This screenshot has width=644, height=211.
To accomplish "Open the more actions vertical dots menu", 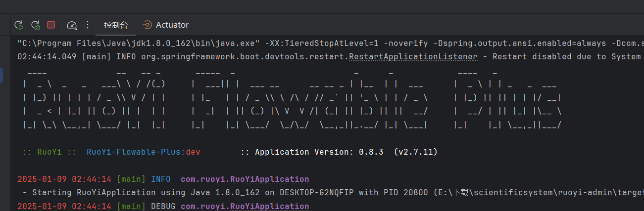I will pyautogui.click(x=88, y=25).
